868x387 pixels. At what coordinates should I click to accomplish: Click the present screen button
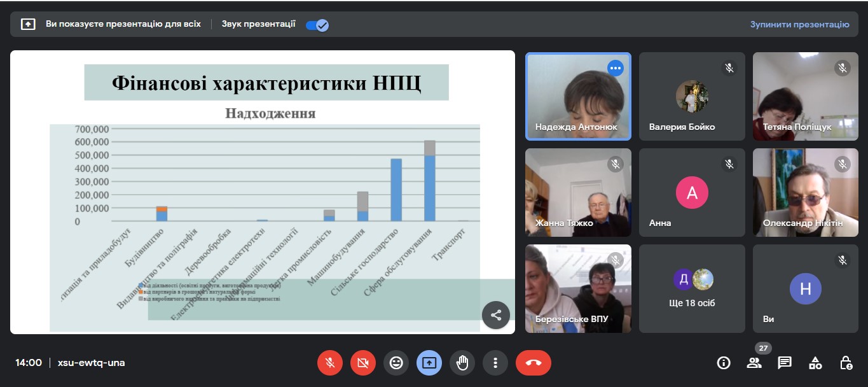tap(429, 363)
